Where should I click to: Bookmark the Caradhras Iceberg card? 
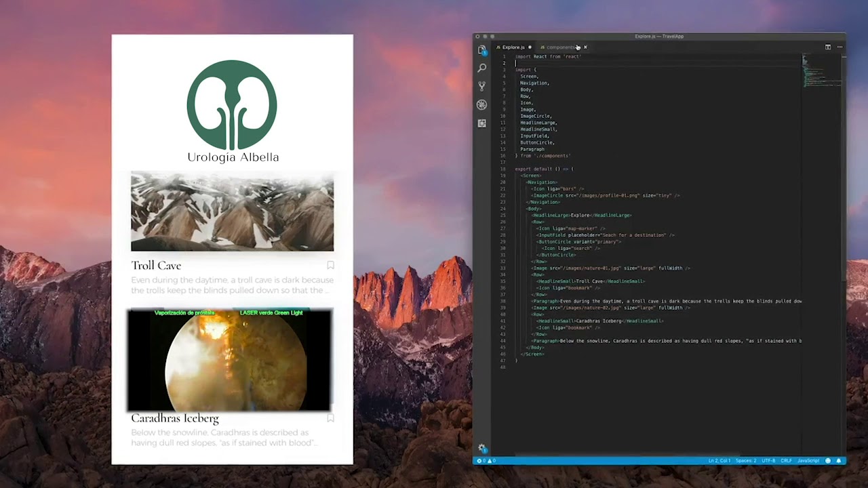click(x=330, y=418)
